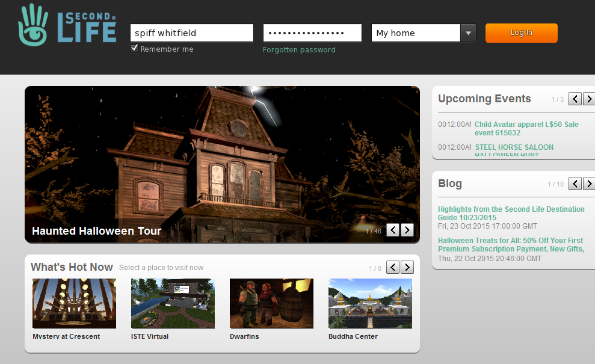Open the My home start location dropdown arrow
Viewport: 595px width, 364px height.
click(x=468, y=33)
